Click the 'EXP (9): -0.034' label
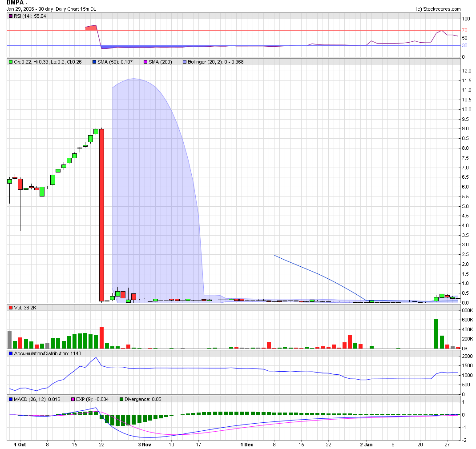 [92, 399]
